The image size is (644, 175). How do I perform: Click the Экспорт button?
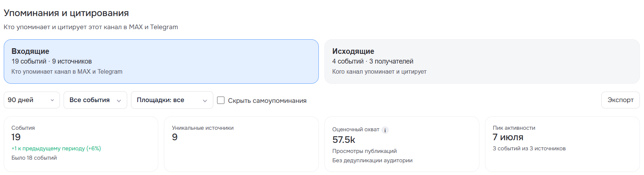[620, 100]
